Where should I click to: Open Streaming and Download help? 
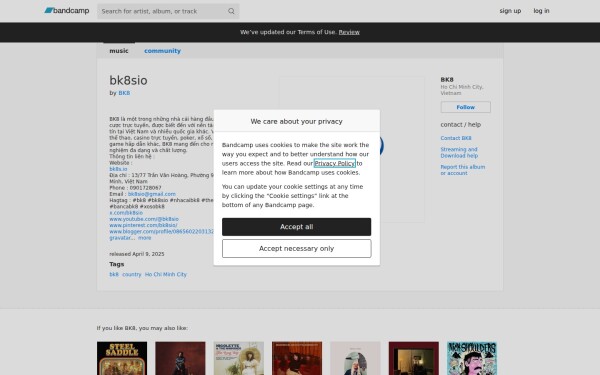(459, 152)
